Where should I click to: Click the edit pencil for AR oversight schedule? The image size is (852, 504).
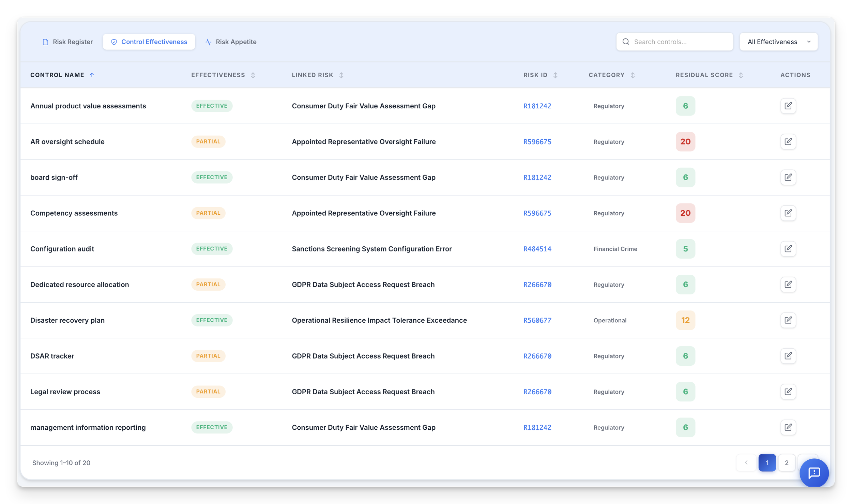pos(788,141)
